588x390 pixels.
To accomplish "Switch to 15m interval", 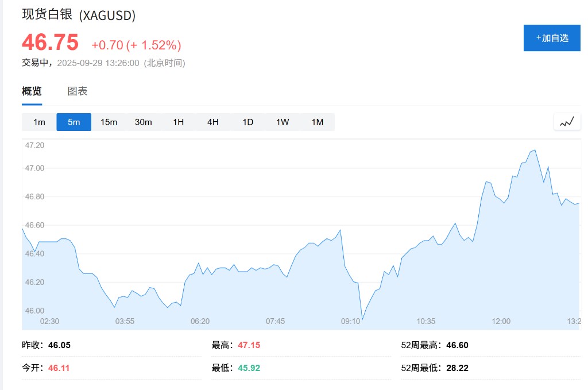I will pos(109,122).
